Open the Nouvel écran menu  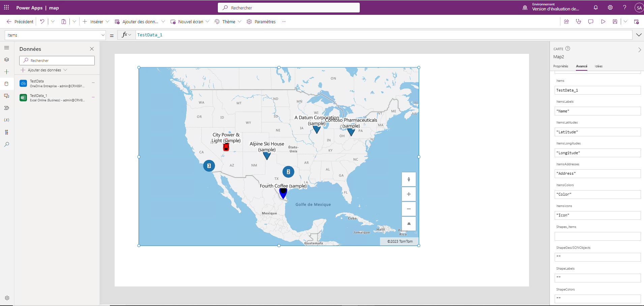point(190,22)
